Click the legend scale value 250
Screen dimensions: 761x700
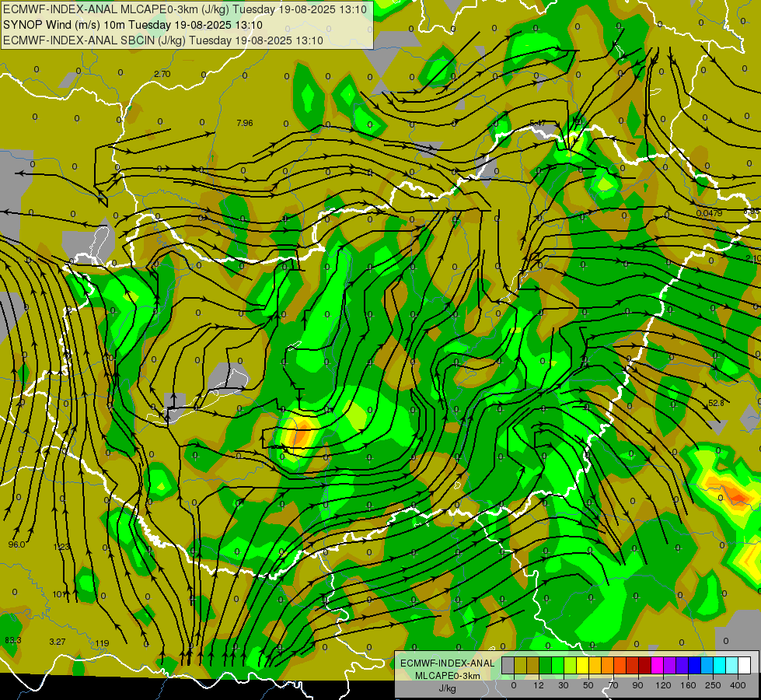click(713, 685)
